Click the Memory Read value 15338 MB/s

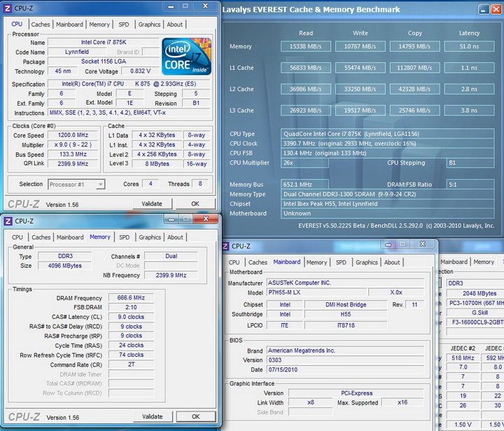click(x=306, y=46)
